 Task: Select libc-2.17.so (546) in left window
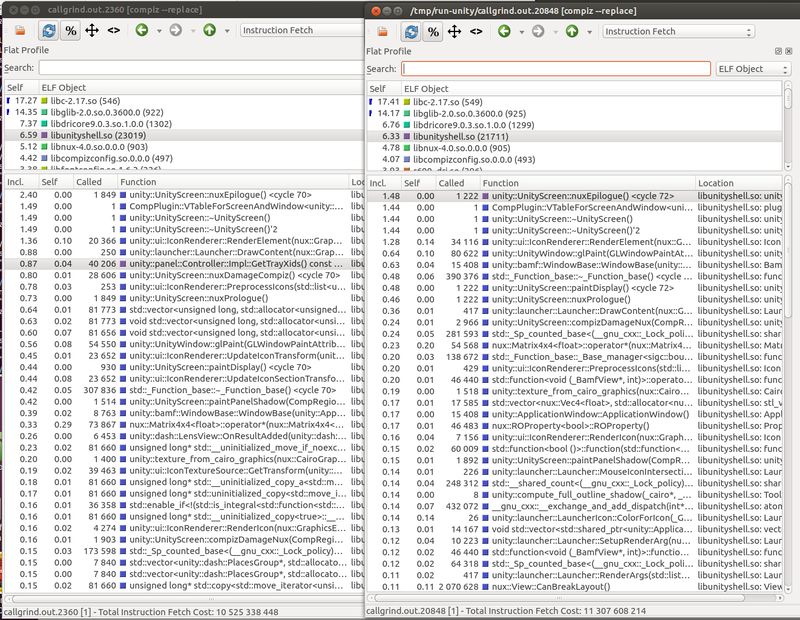[184, 101]
